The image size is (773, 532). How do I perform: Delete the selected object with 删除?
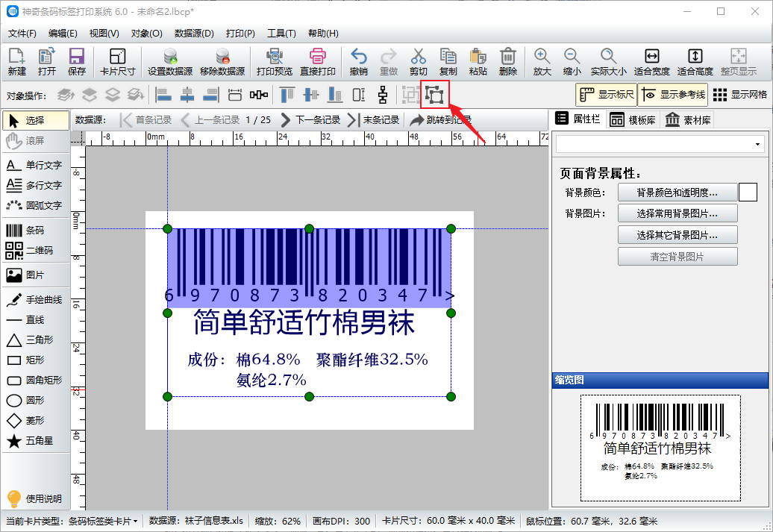tap(508, 62)
